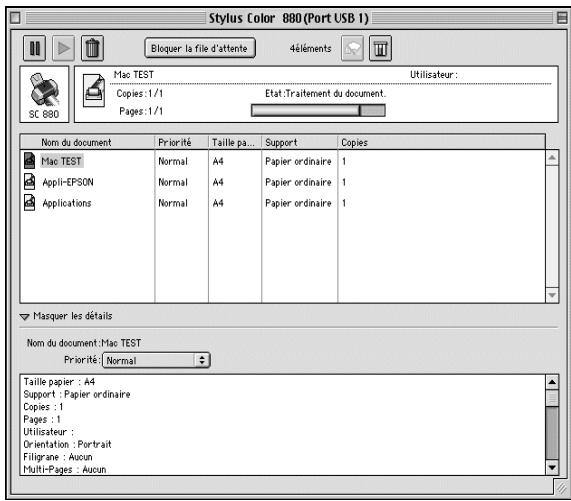Sort by Copies column header
The image size is (571, 501).
pos(441,142)
